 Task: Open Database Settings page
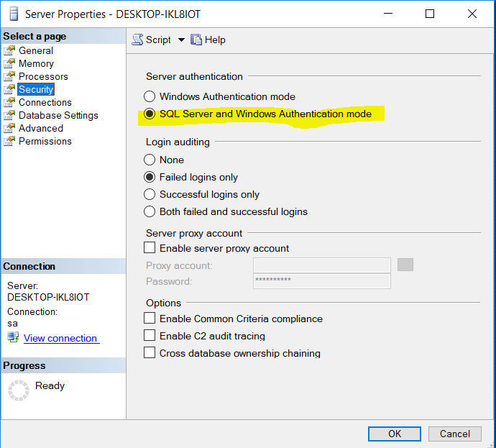click(58, 115)
